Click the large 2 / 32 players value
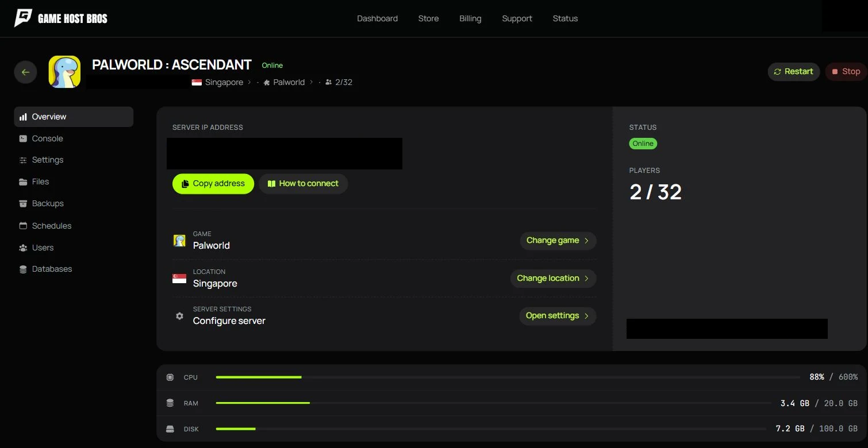Viewport: 868px width, 448px height. 656,192
